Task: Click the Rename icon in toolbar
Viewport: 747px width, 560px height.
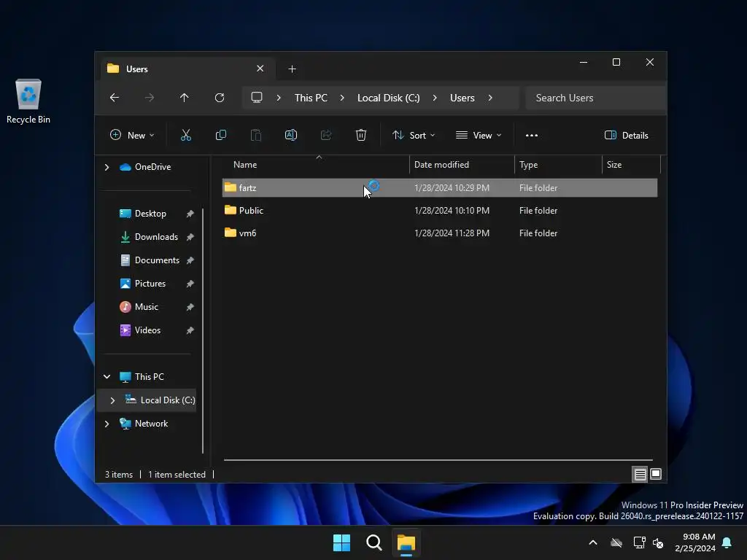Action: click(290, 135)
